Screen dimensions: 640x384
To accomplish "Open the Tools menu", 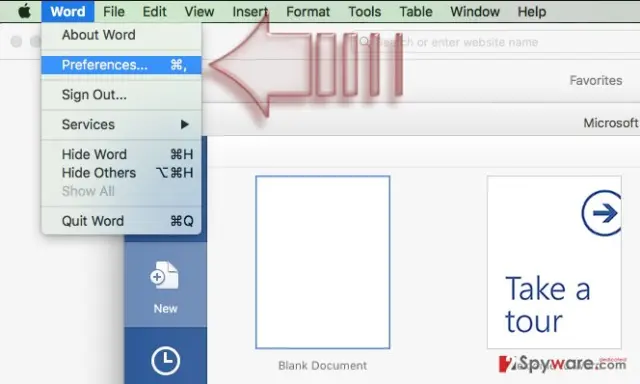I will click(364, 11).
